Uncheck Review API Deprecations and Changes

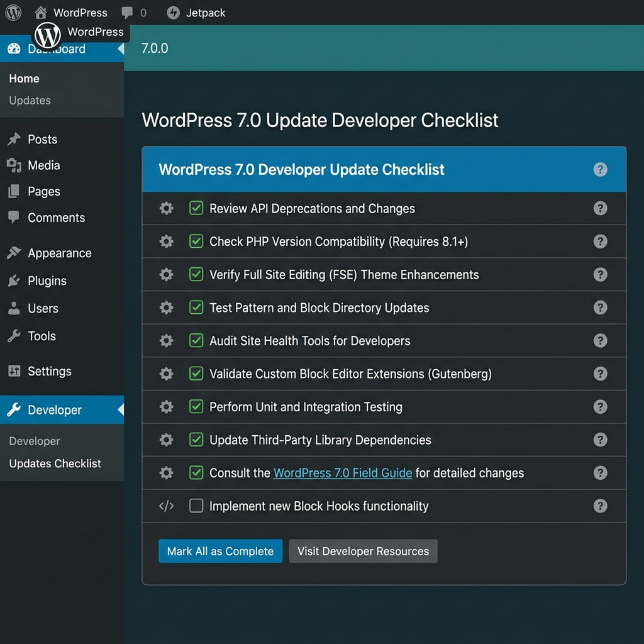(196, 208)
